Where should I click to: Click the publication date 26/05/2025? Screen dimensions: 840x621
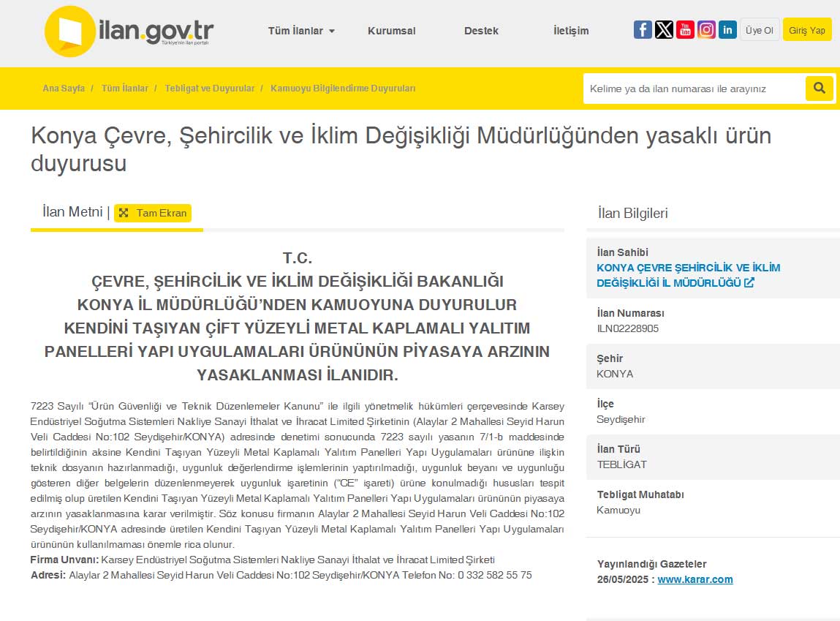point(622,579)
